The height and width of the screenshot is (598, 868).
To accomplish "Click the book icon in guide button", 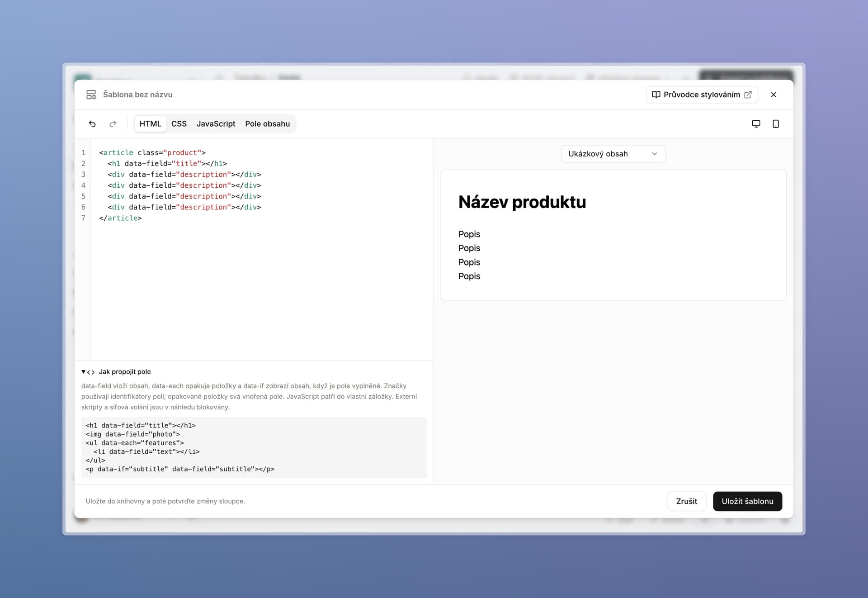I will [x=656, y=95].
